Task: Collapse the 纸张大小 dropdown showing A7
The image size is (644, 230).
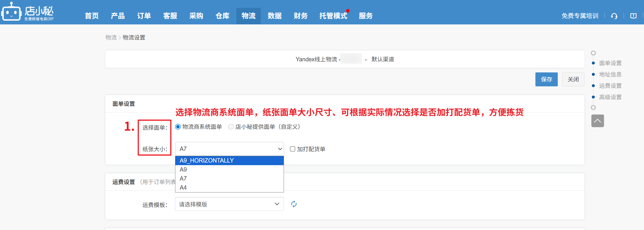Action: click(229, 149)
